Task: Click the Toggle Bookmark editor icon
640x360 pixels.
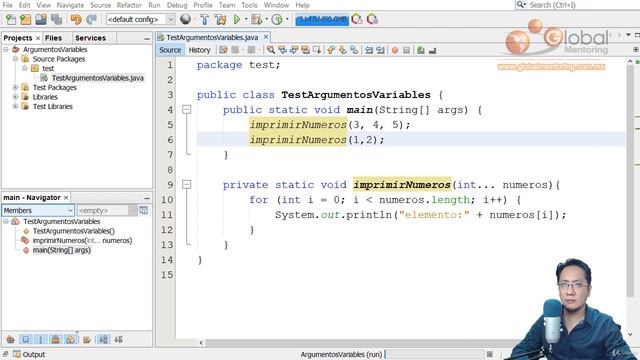Action: coord(354,50)
